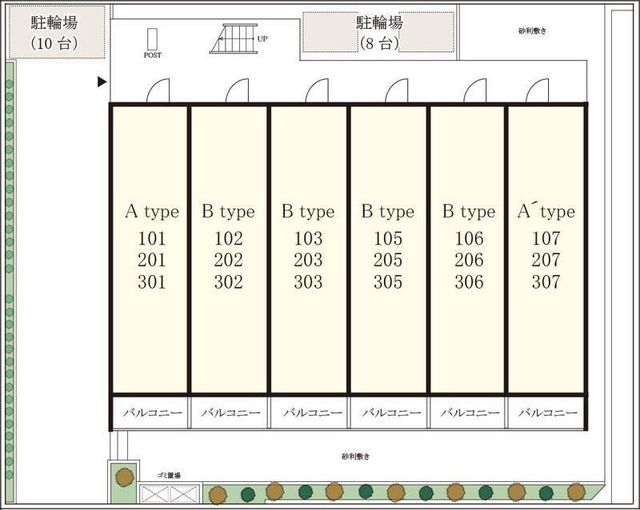640x510 pixels.
Task: Click the door swing above unit 103
Action: 319,92
